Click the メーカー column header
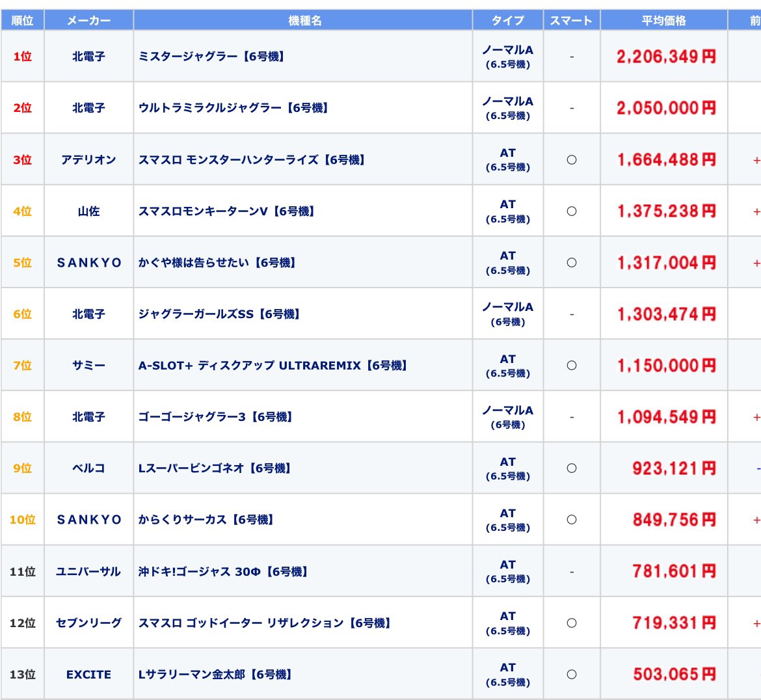 click(x=89, y=20)
